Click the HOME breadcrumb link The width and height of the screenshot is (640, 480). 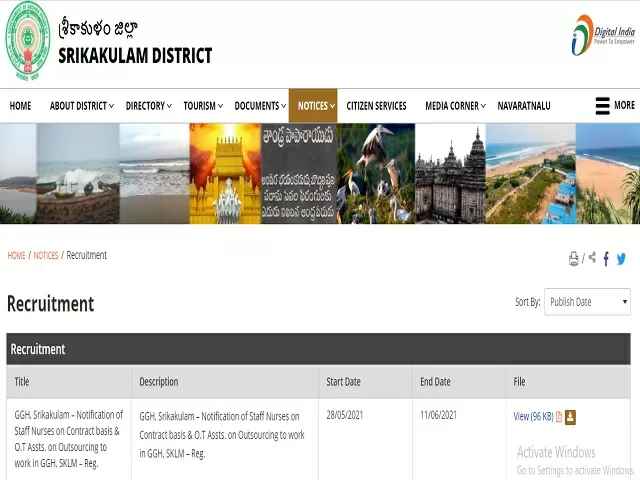(x=16, y=256)
